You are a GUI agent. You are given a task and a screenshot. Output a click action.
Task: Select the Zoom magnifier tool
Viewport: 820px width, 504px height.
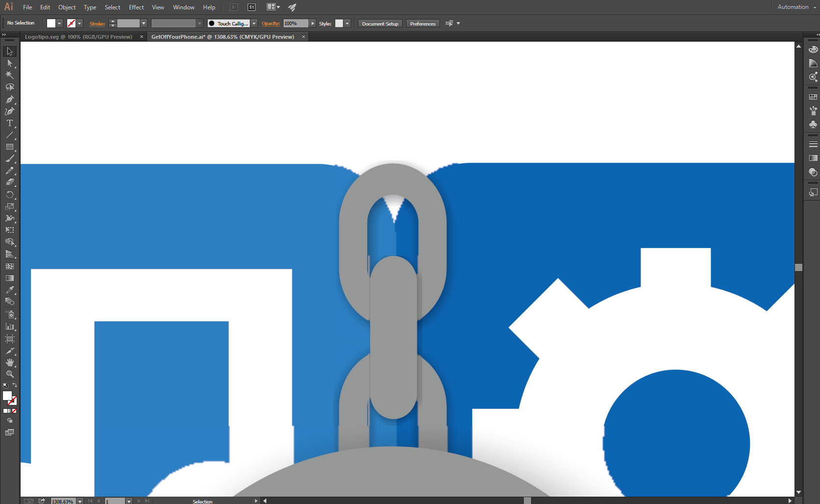(x=10, y=374)
